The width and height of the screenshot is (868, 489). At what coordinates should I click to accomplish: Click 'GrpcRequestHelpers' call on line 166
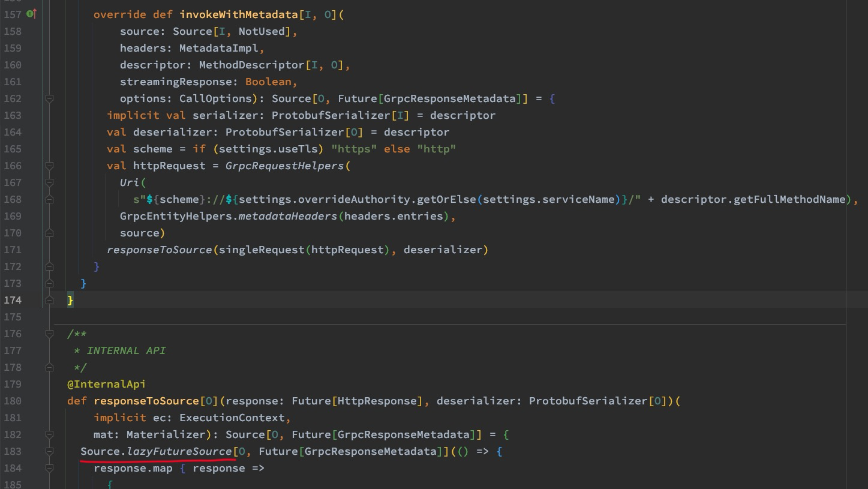point(285,166)
